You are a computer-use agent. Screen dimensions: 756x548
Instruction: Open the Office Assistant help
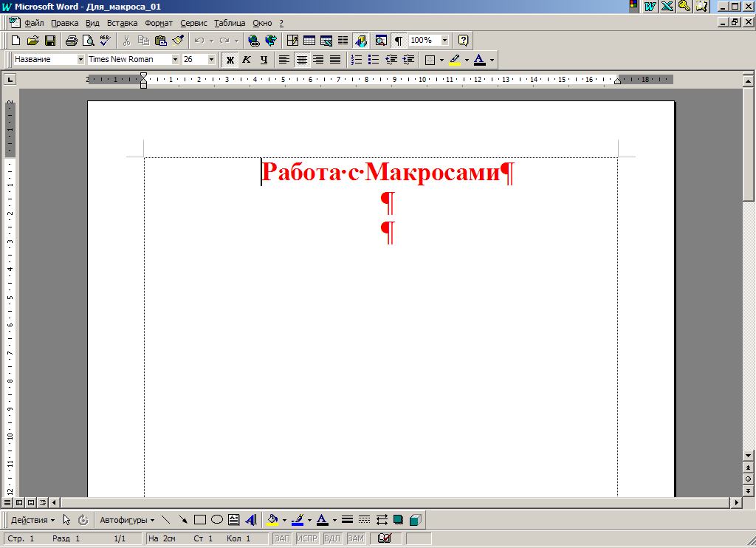point(464,41)
